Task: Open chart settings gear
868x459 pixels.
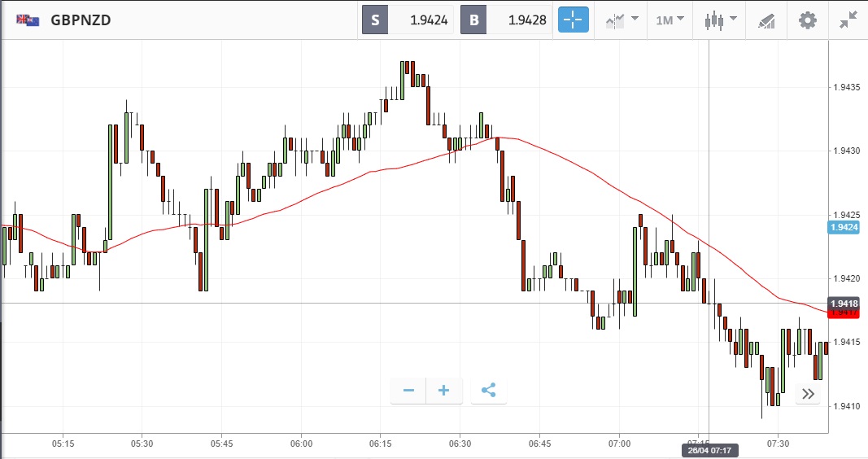Action: (807, 20)
